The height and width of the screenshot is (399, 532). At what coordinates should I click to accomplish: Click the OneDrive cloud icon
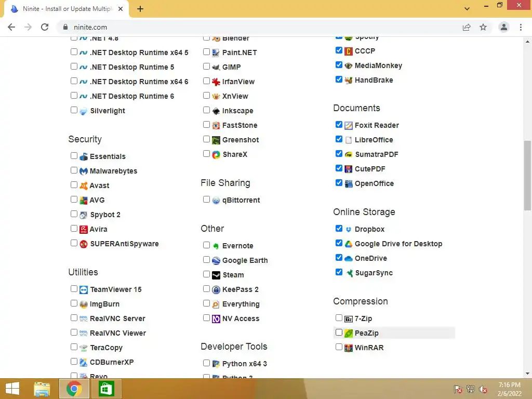[349, 259]
